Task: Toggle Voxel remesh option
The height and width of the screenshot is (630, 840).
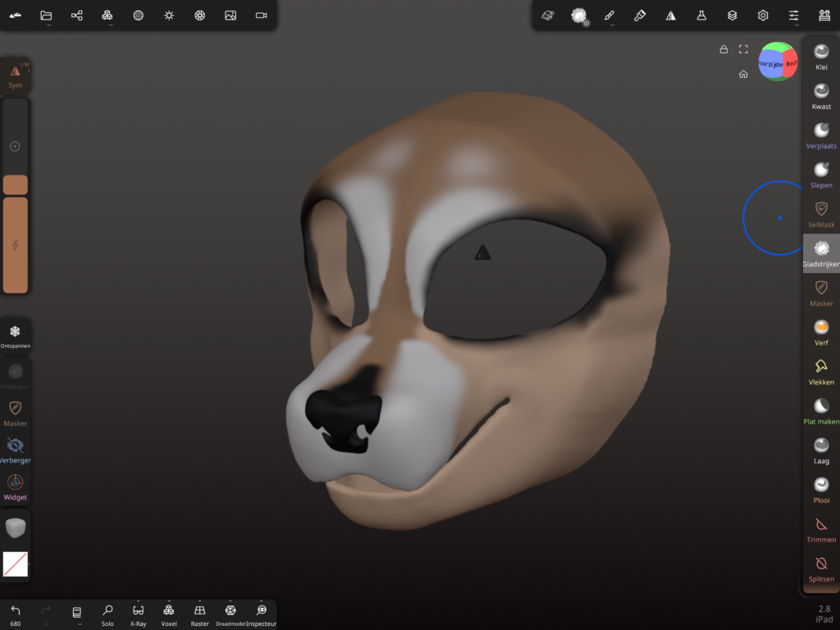Action: click(x=169, y=614)
